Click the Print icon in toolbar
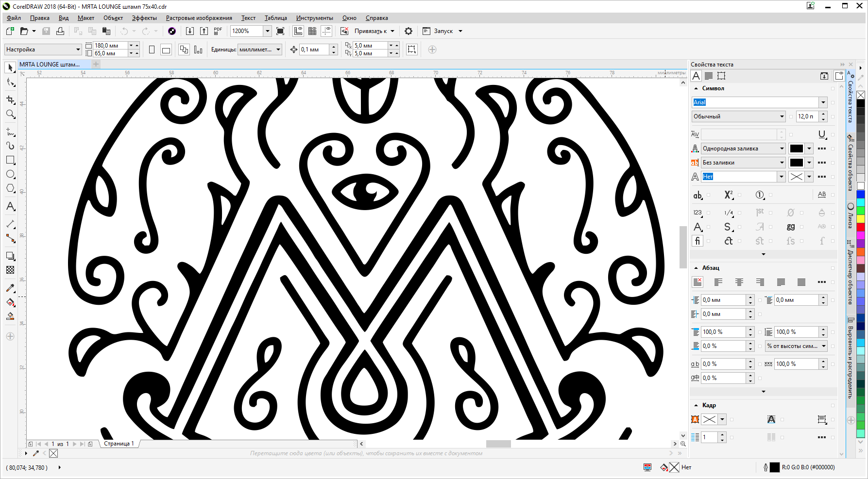Viewport: 868px width, 479px height. coord(60,31)
